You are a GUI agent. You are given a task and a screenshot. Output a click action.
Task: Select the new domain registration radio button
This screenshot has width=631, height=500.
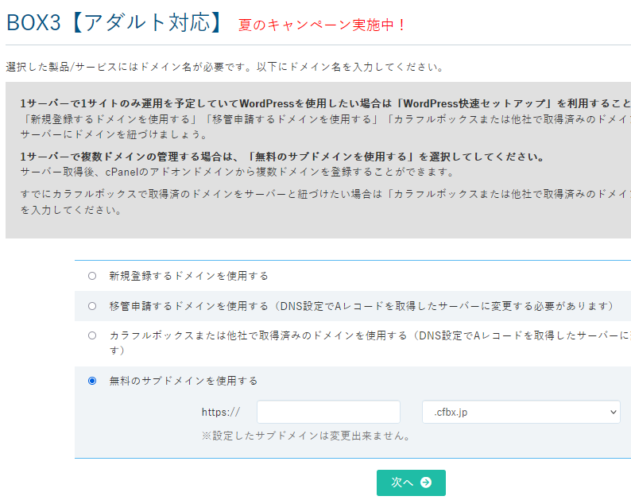tap(93, 275)
